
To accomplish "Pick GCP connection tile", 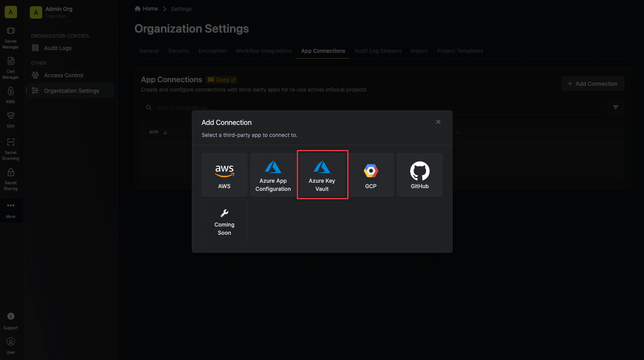I will (x=371, y=175).
